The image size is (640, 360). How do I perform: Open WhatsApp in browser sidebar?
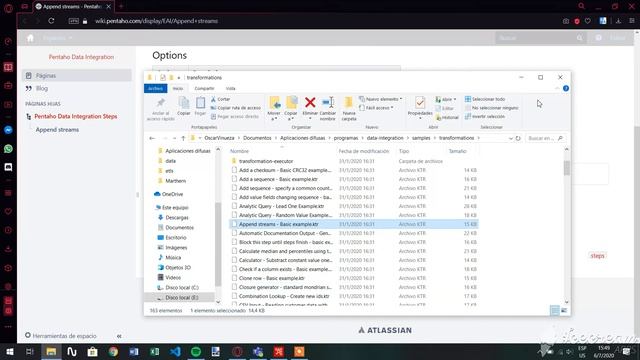tap(8, 149)
